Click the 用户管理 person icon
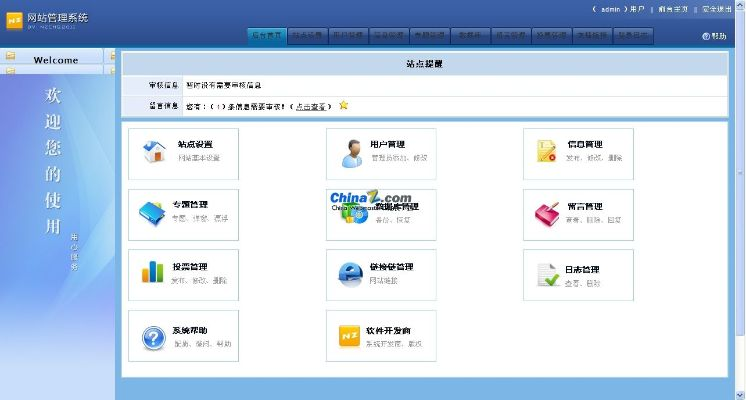 click(x=352, y=152)
